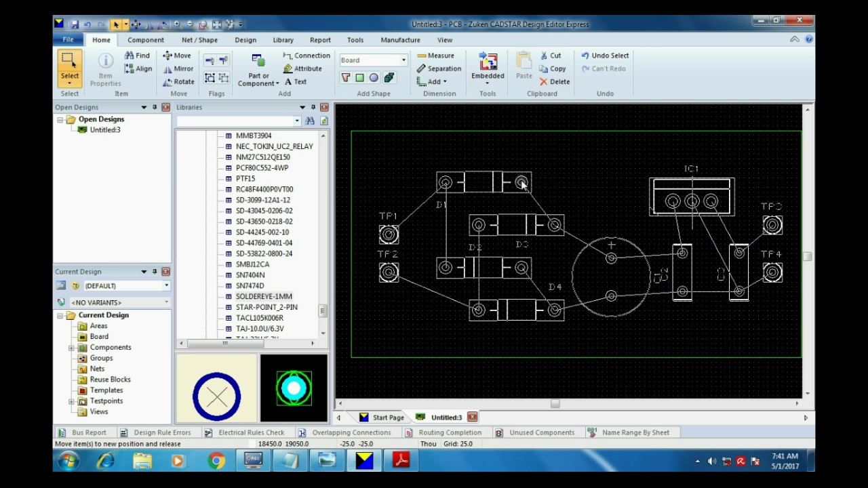Select the rectangle shape tool
This screenshot has width=868, height=488.
[x=359, y=78]
